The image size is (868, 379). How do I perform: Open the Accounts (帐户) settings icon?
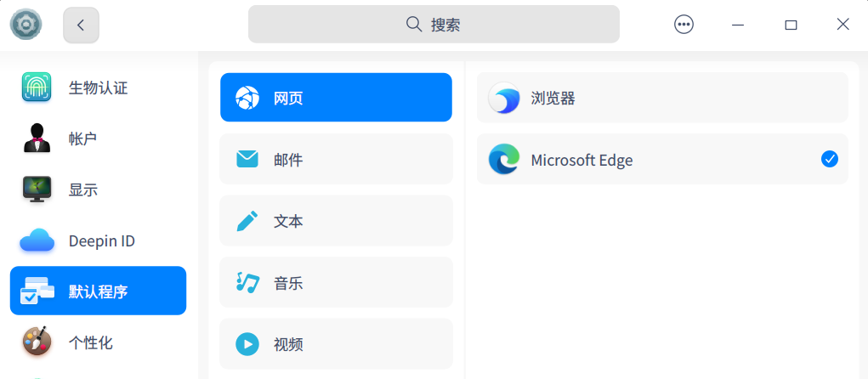coord(37,138)
